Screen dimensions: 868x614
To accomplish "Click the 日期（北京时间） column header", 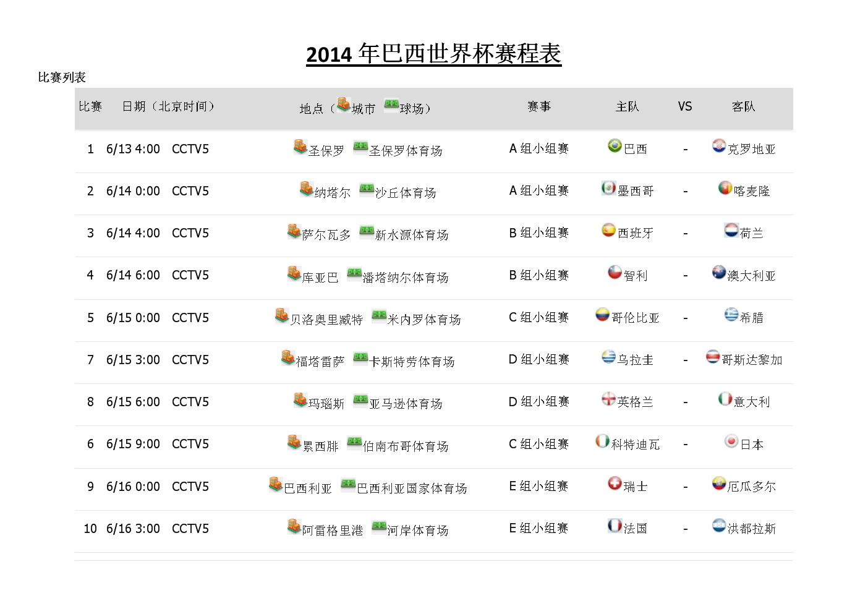I will point(168,106).
